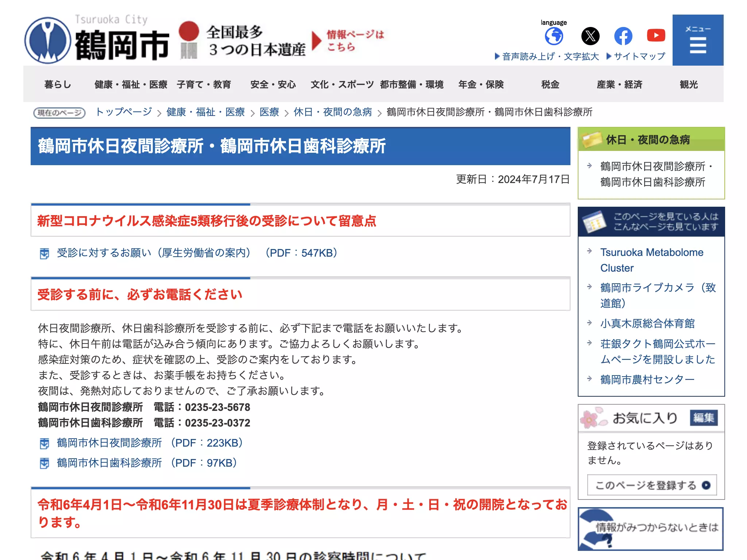Viewport: 747px width, 560px height.
Task: Select the 子育て・教育 navigation menu
Action: 204,84
